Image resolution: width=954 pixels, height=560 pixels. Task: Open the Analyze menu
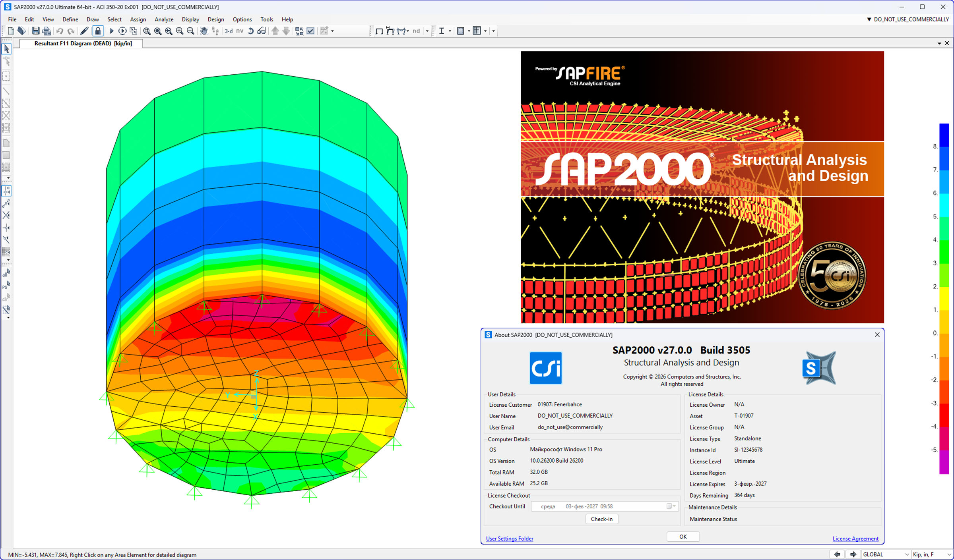(x=164, y=19)
